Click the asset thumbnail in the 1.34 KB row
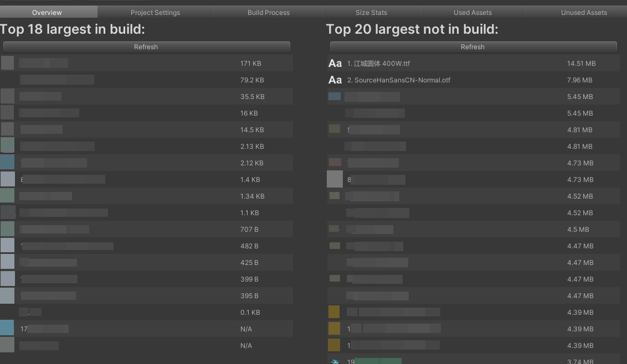Image resolution: width=627 pixels, height=364 pixels. point(7,196)
